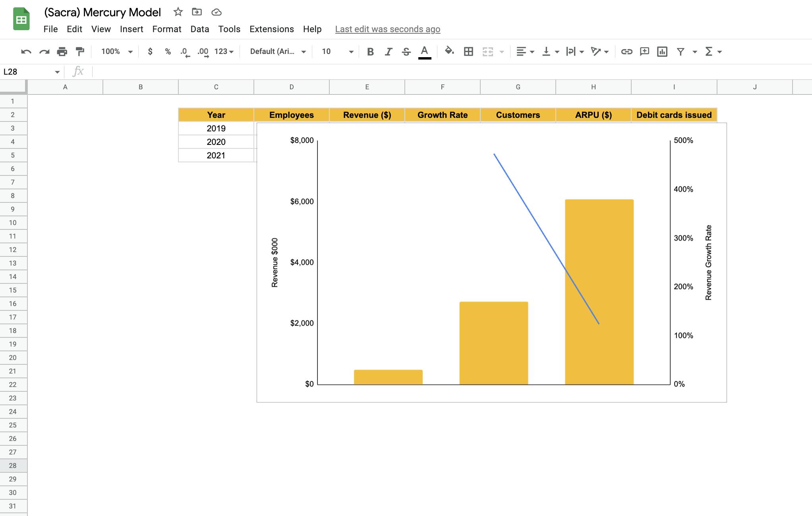Check cloud document status icon

click(216, 12)
